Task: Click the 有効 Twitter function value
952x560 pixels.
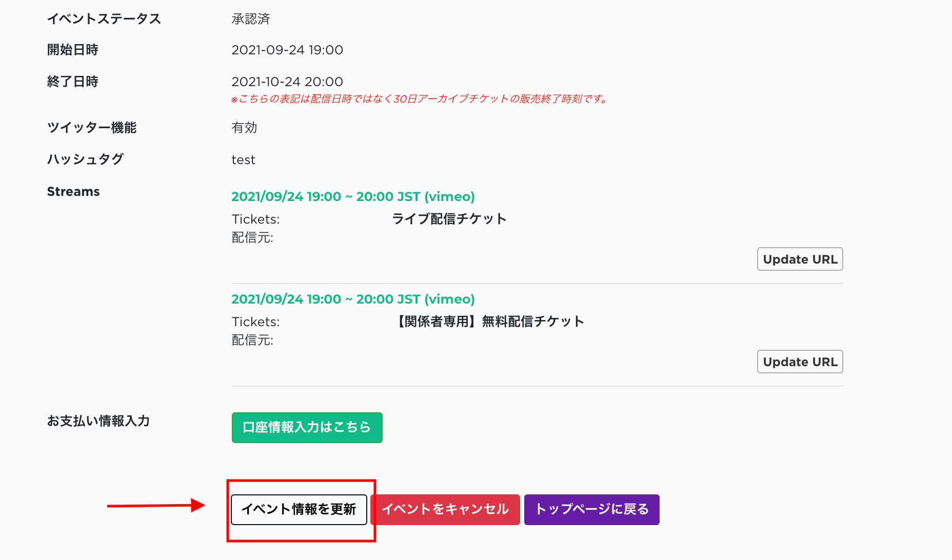Action: [244, 128]
